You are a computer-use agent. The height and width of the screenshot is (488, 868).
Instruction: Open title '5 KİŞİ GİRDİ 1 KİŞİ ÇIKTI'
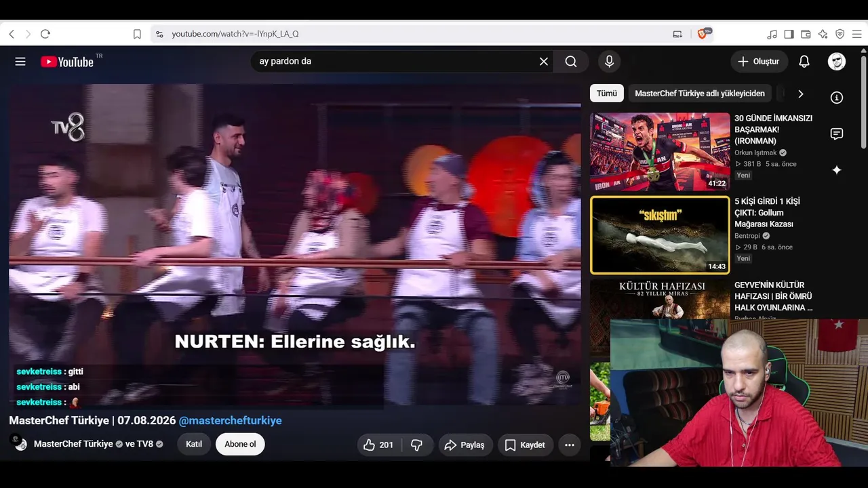[767, 213]
